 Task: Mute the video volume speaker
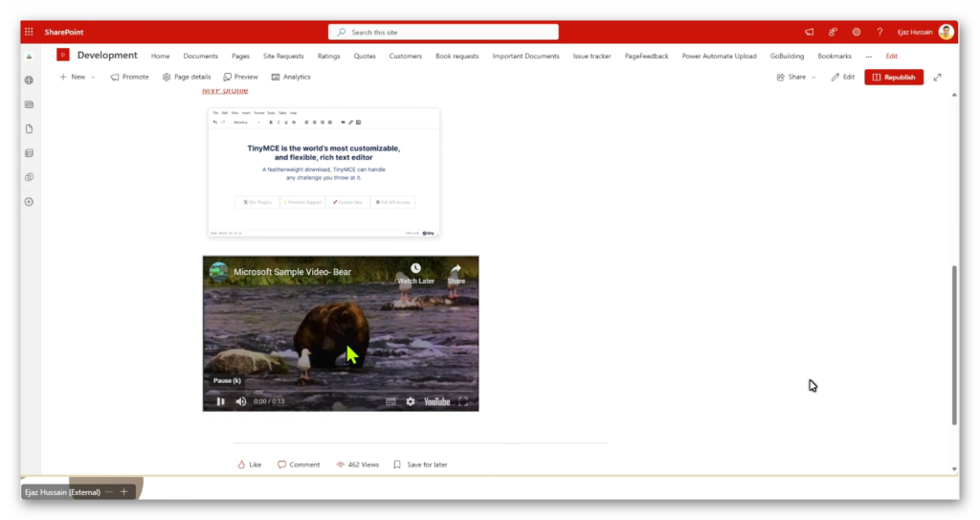coord(241,402)
